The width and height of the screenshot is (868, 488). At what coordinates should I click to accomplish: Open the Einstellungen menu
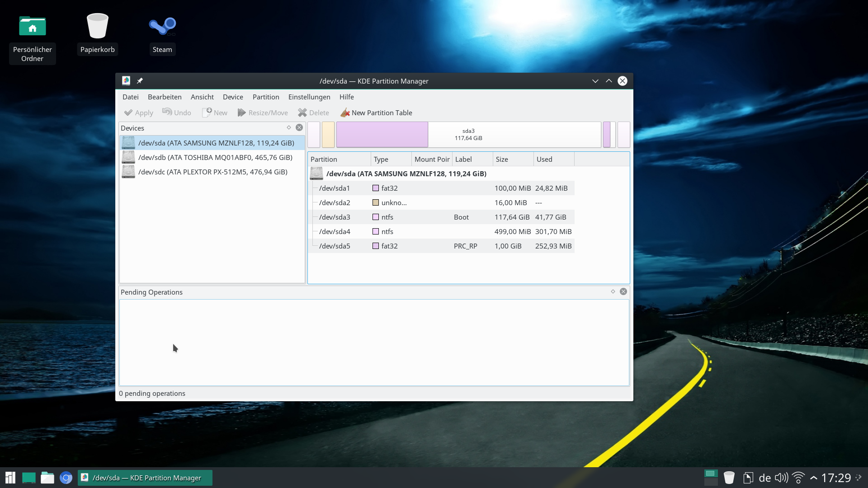coord(309,97)
